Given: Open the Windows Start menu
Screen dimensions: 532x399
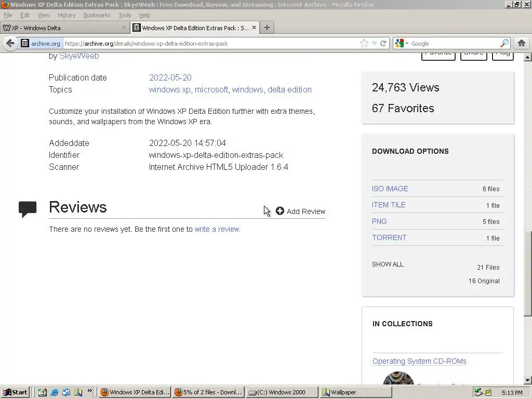Looking at the screenshot, I should [x=15, y=392].
